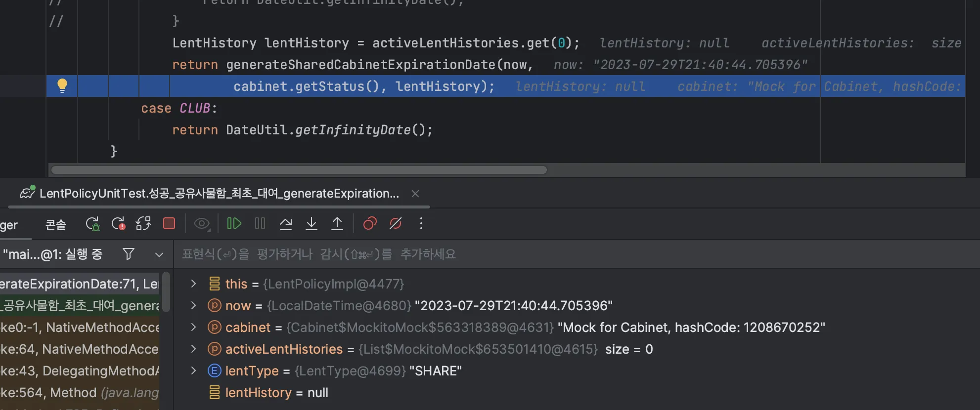Select the now LocalDateTime value text

514,306
